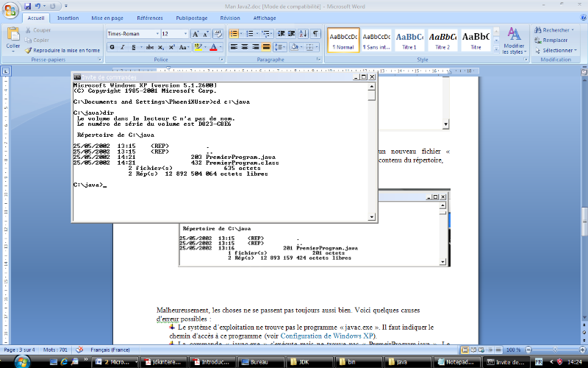Expand the Sélectionner dropdown

coord(559,50)
